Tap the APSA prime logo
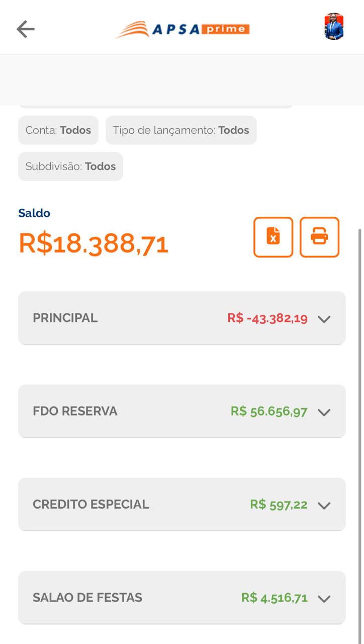Screen dimensions: 364x644 click(x=183, y=29)
